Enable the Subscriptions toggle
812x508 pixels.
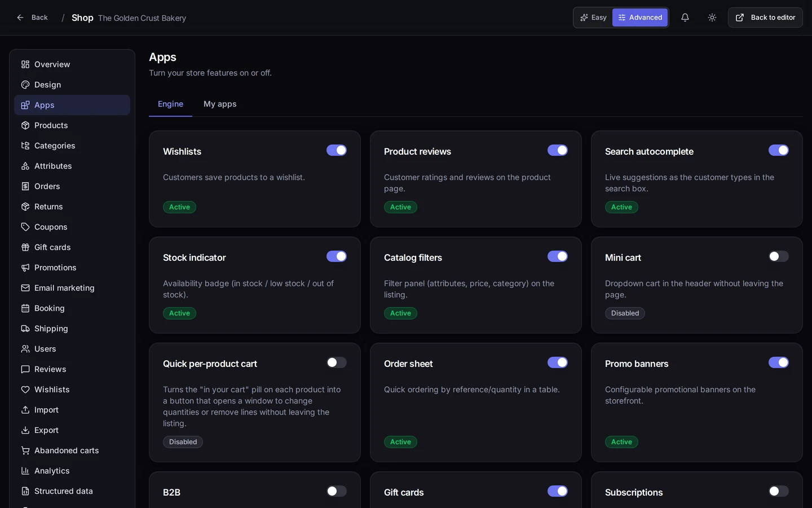click(779, 491)
